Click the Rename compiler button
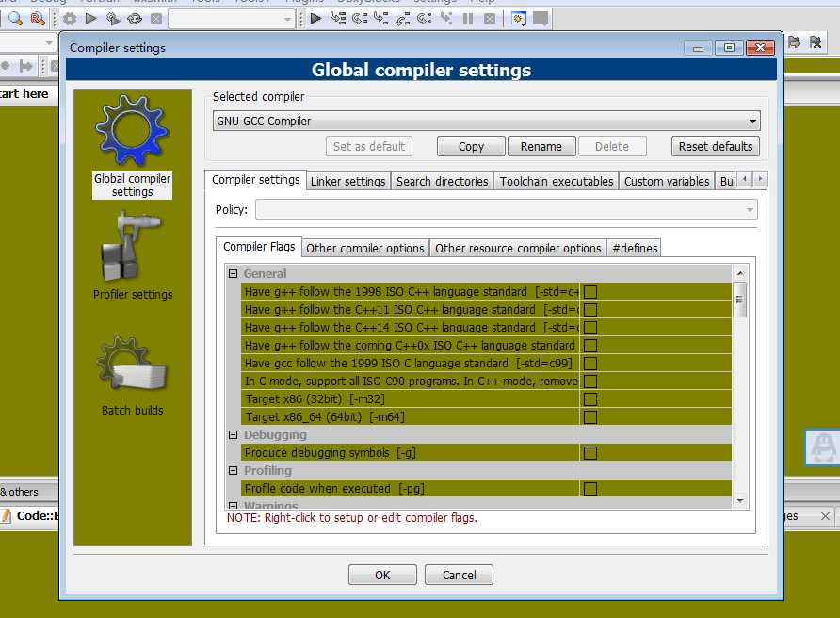Image resolution: width=840 pixels, height=618 pixels. point(541,146)
